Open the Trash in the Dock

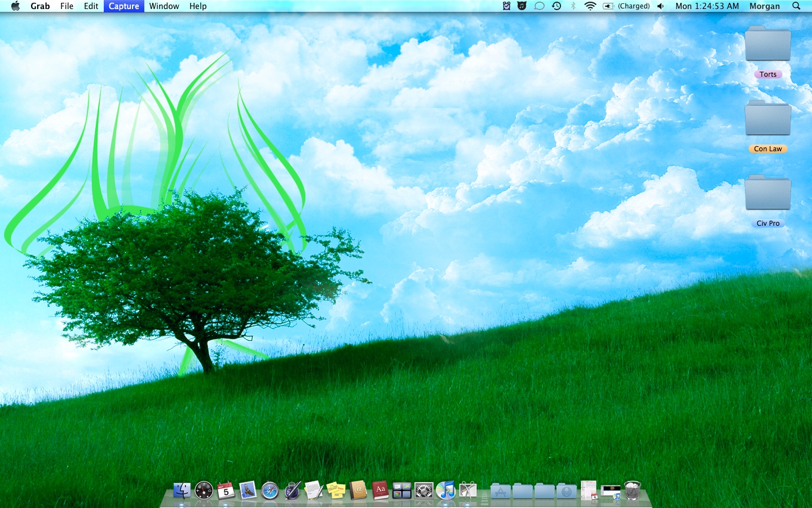(633, 491)
